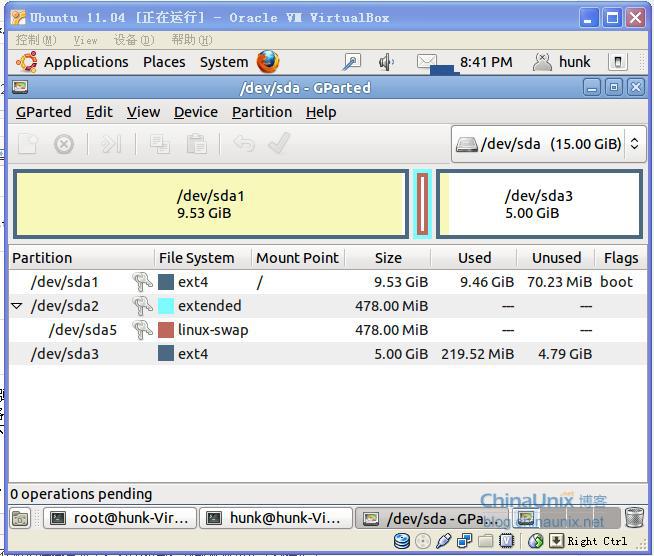
Task: Open VirtualBox 控制(M) menu
Action: (36, 40)
